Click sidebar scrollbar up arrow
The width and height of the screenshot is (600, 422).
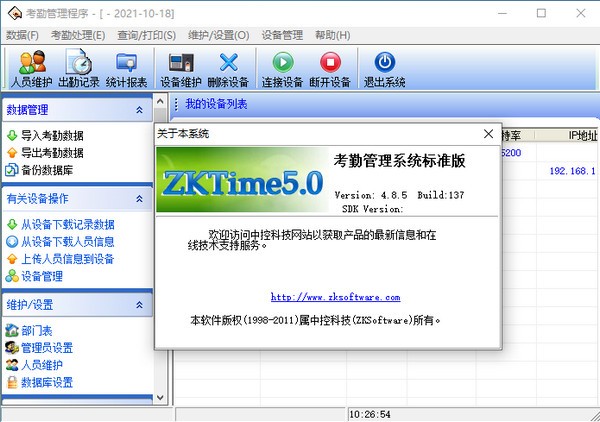(160, 101)
